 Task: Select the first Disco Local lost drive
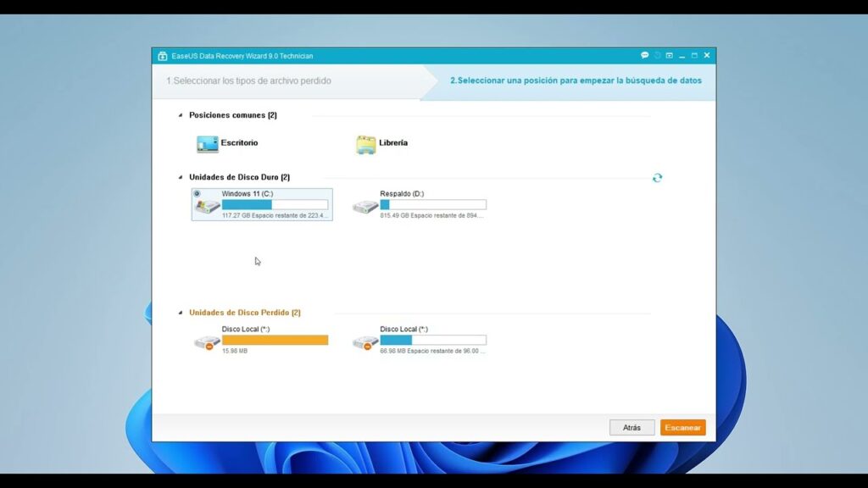pos(208,341)
